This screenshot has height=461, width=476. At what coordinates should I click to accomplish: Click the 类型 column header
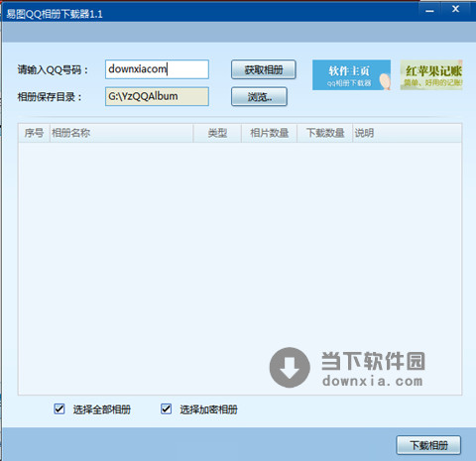click(217, 133)
